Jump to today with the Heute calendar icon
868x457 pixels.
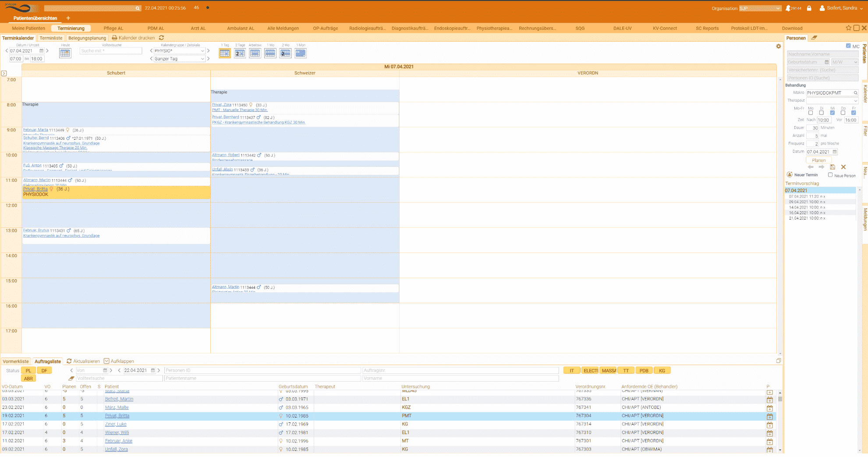[x=65, y=53]
